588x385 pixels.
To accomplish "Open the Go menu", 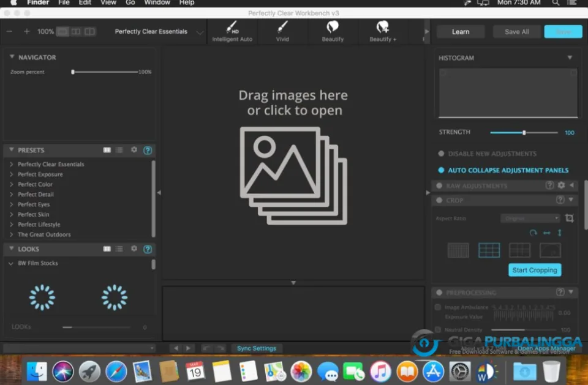I will [130, 3].
